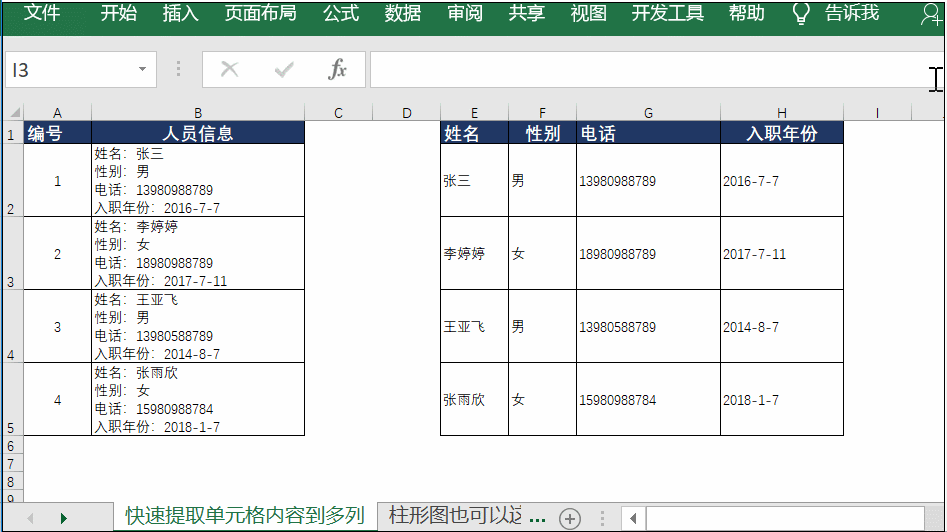Select column C header
This screenshot has height=532, width=947.
tap(338, 112)
